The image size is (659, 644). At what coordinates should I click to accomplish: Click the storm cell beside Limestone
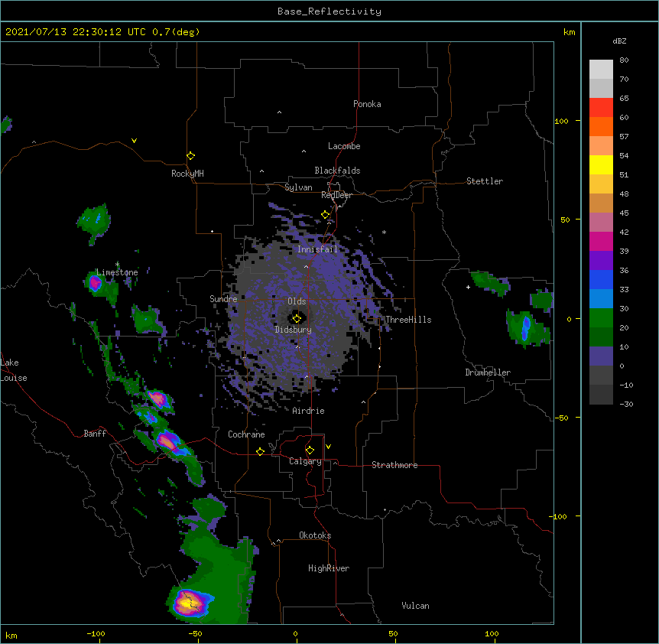click(95, 283)
